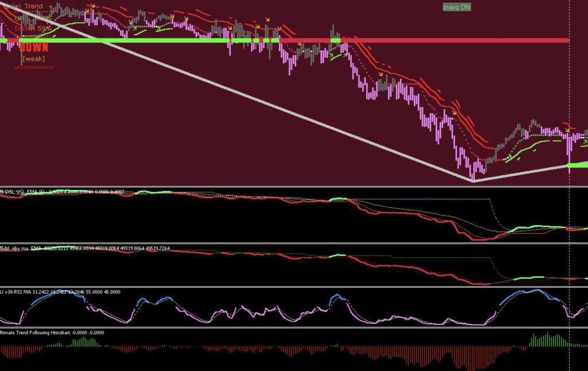Select the large red DOWN trend label
This screenshot has height=371, width=588.
[x=34, y=47]
